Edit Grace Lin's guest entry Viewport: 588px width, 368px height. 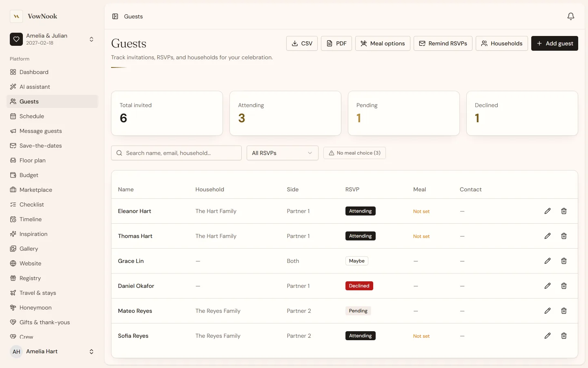tap(548, 261)
